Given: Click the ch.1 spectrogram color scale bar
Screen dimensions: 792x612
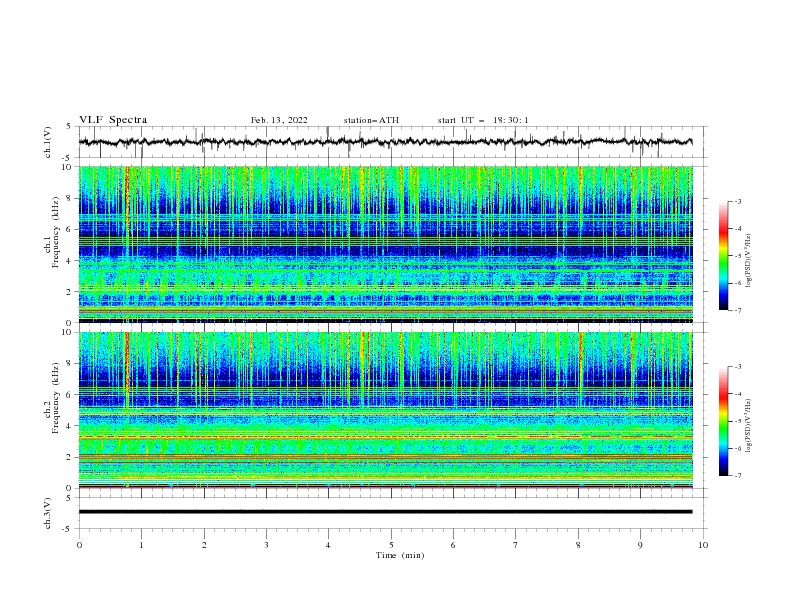Looking at the screenshot, I should coord(723,255).
